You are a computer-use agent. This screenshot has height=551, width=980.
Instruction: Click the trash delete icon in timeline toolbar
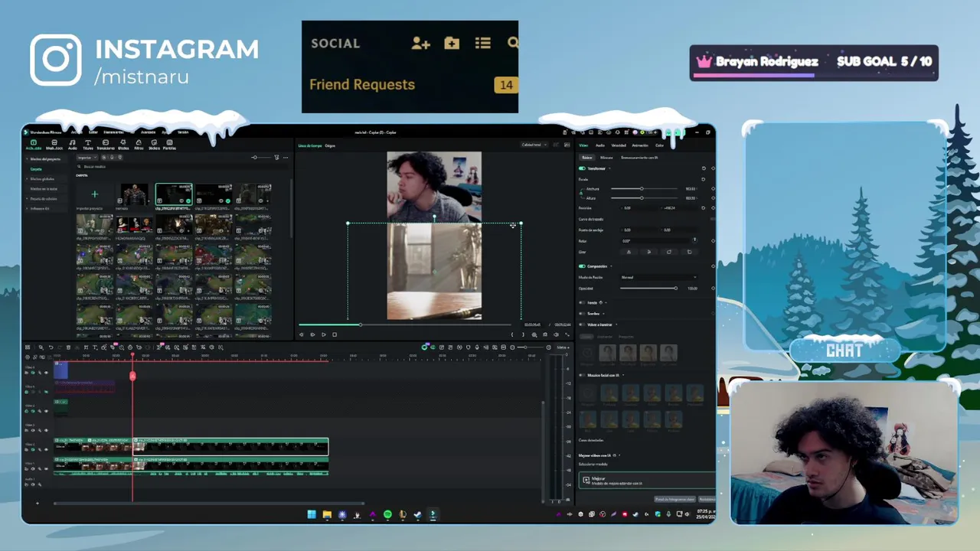[x=68, y=347]
